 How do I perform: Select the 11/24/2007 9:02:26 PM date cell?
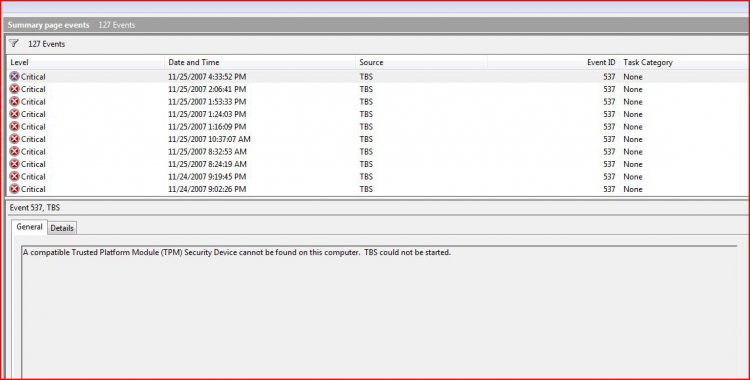pyautogui.click(x=207, y=189)
